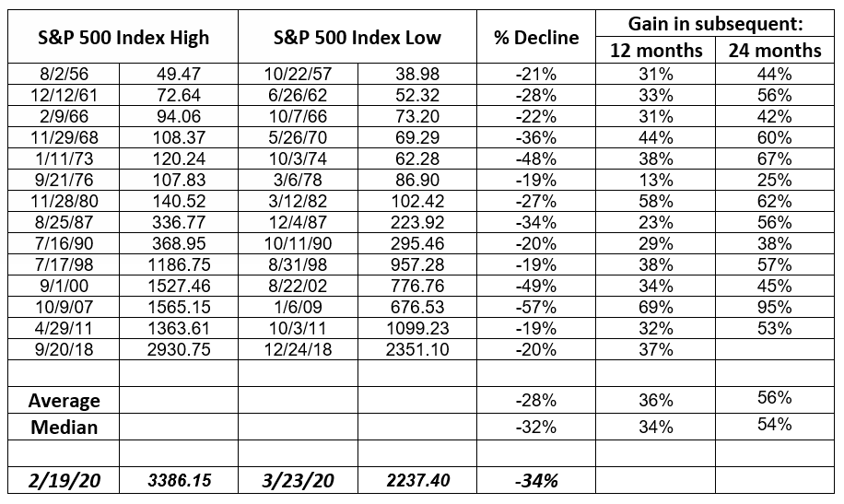
Task: Select the 3/23/20 low date cell
Action: coord(299,480)
